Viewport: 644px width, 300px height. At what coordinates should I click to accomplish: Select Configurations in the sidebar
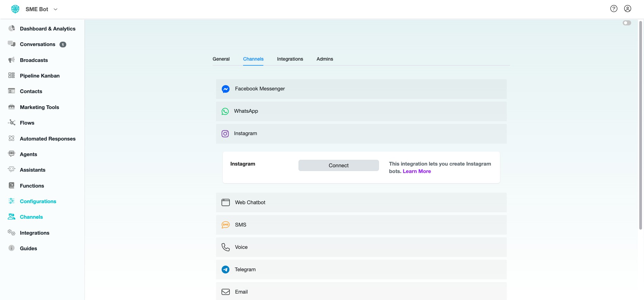pyautogui.click(x=38, y=201)
